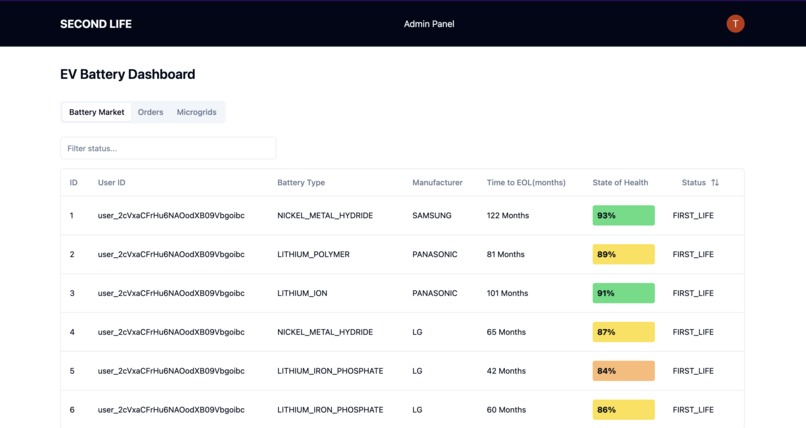Select row 3 LITHIUM_ION battery type
The image size is (806, 428).
tap(302, 293)
